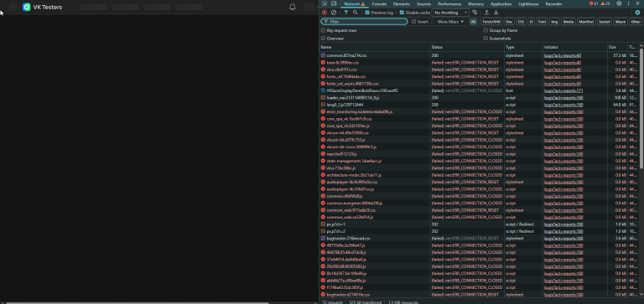Click the VK Testers logo icon
Screen dimensions: 644x304
(26, 7)
